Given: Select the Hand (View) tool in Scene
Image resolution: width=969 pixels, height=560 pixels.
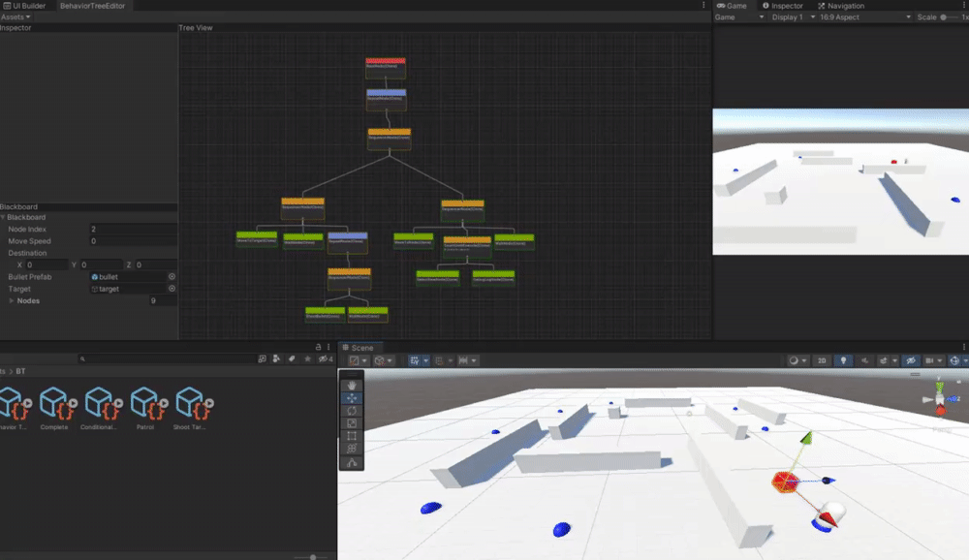Looking at the screenshot, I should coord(352,385).
